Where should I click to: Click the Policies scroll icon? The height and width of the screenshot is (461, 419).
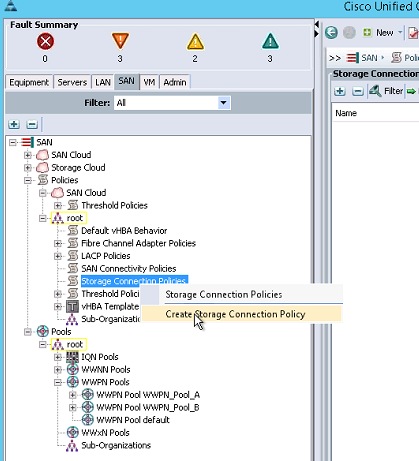43,180
